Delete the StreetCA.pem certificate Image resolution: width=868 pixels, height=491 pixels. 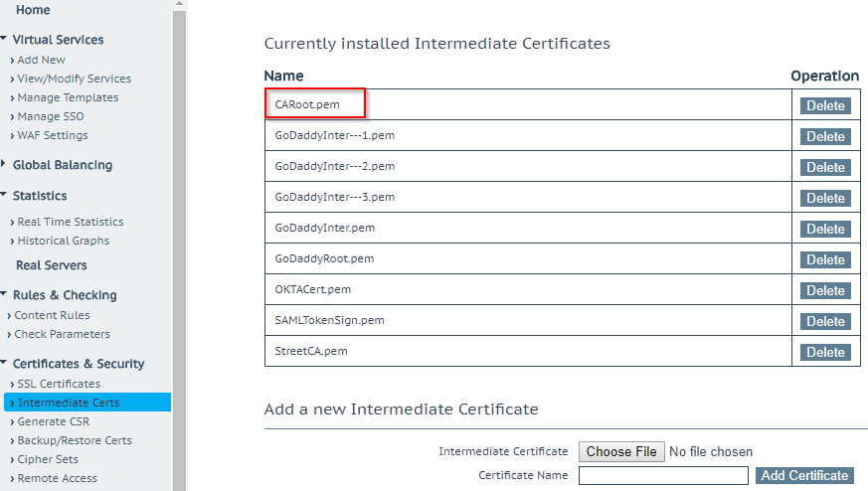pos(825,352)
